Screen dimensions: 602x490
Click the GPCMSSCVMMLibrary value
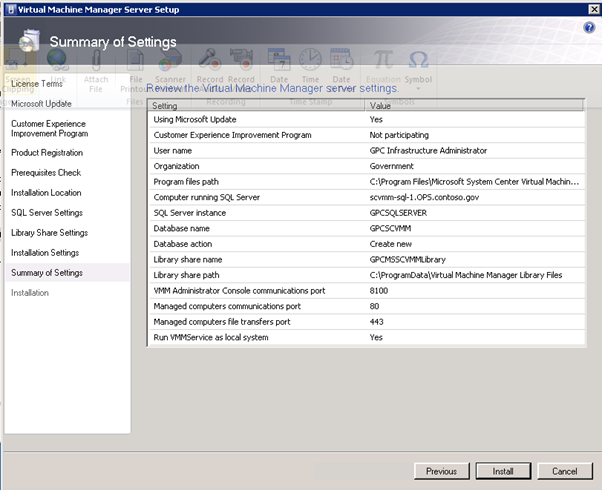407,260
